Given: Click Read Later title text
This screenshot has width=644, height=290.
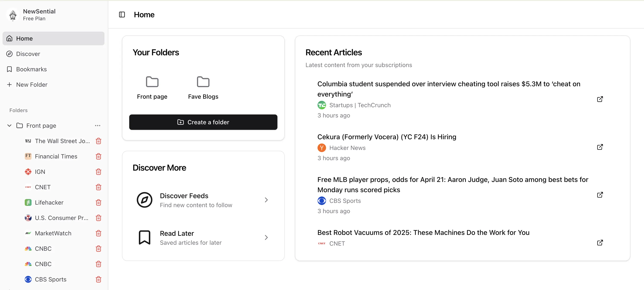Looking at the screenshot, I should click(x=177, y=233).
